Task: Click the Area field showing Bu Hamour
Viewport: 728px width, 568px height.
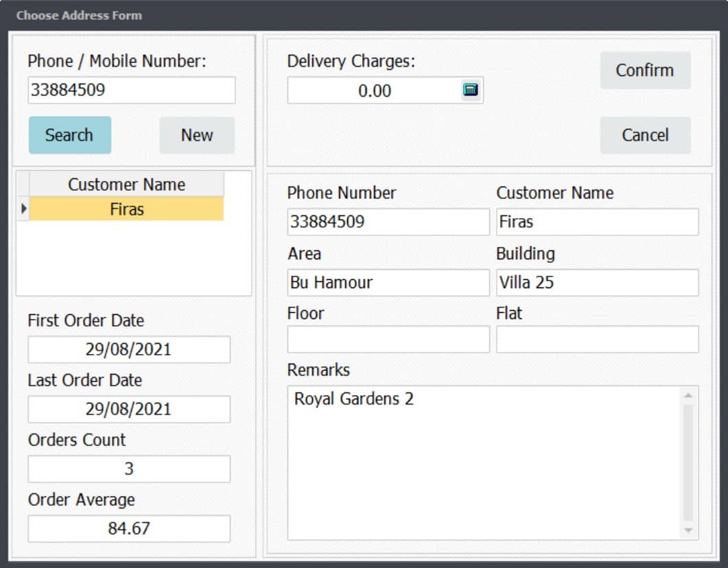Action: tap(388, 282)
